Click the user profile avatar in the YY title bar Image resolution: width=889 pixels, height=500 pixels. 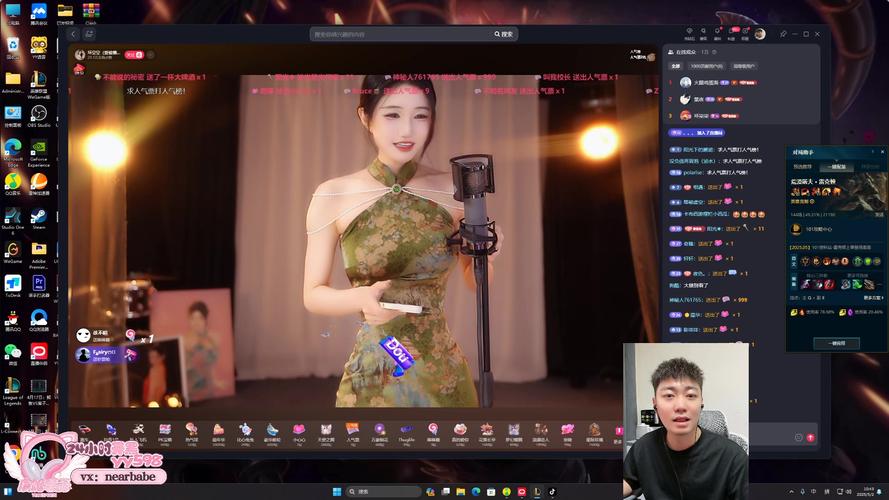click(759, 34)
